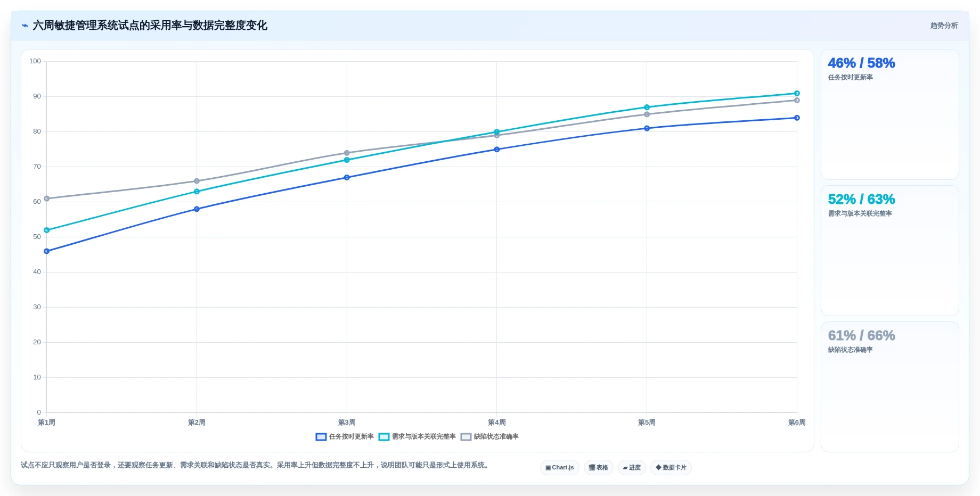The height and width of the screenshot is (496, 980).
Task: Open the 52% / 63% 需求与版本关联完整率 card
Action: [889, 251]
